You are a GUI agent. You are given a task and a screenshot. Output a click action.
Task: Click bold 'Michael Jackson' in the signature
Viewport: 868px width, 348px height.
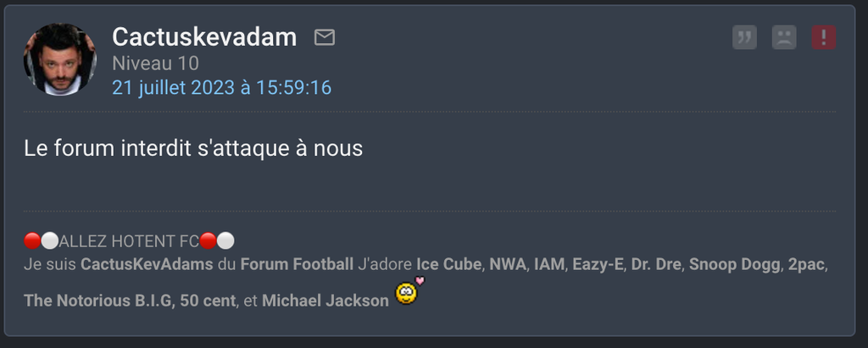tap(325, 301)
